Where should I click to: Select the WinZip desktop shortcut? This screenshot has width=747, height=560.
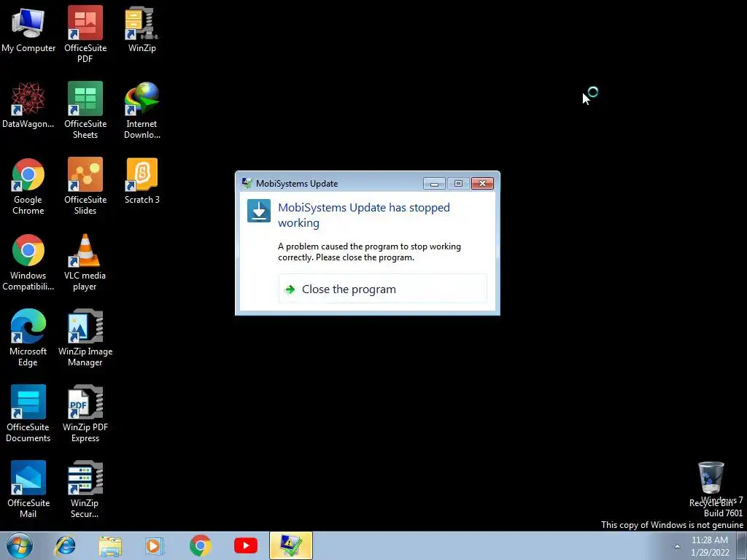pyautogui.click(x=142, y=29)
